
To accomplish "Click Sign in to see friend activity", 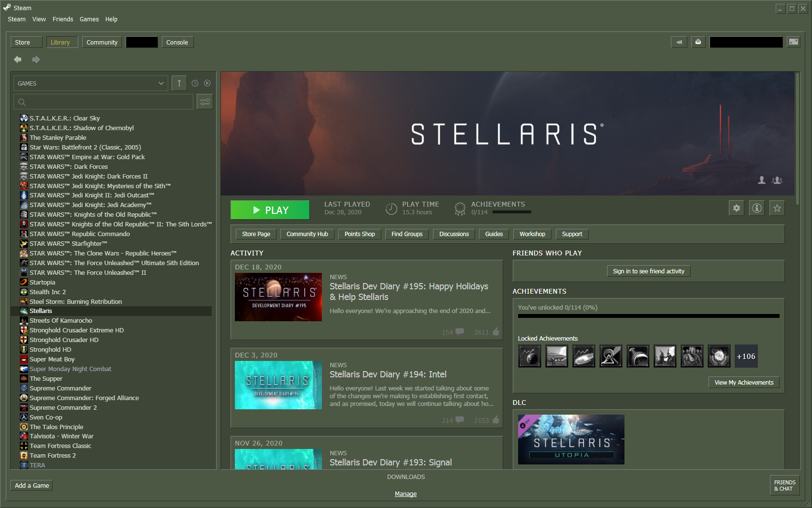I will click(x=649, y=271).
